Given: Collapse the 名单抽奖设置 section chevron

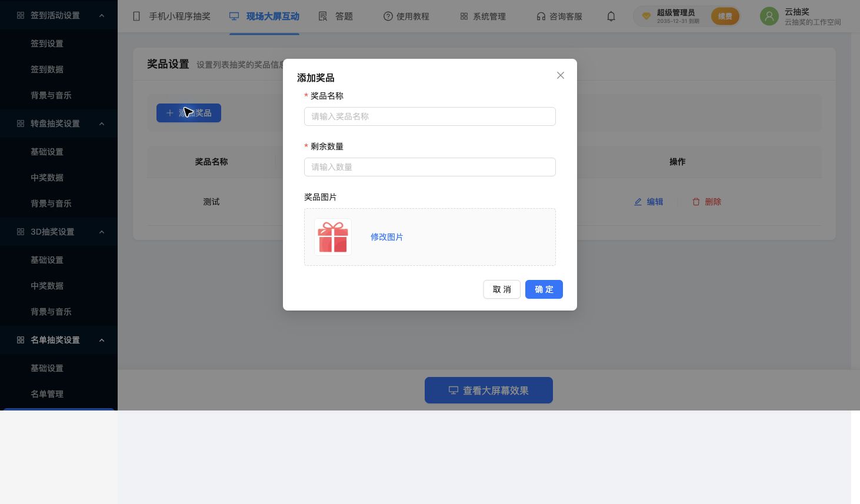Looking at the screenshot, I should [x=102, y=340].
